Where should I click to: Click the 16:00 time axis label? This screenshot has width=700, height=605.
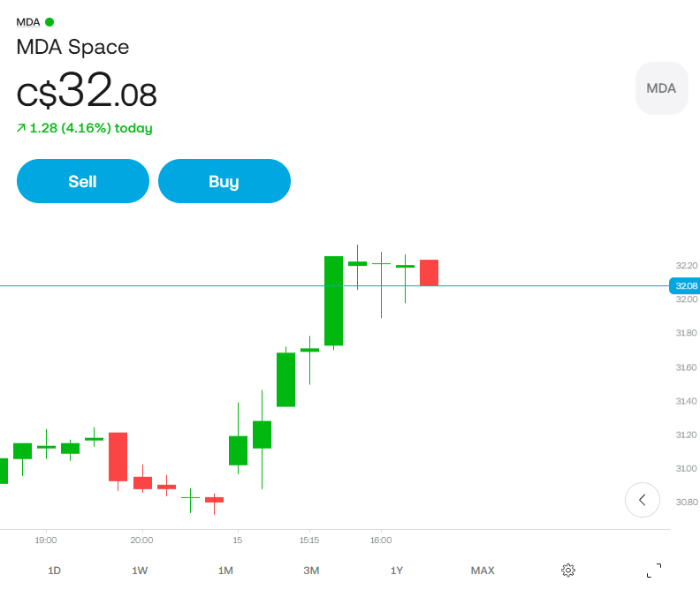tap(381, 540)
